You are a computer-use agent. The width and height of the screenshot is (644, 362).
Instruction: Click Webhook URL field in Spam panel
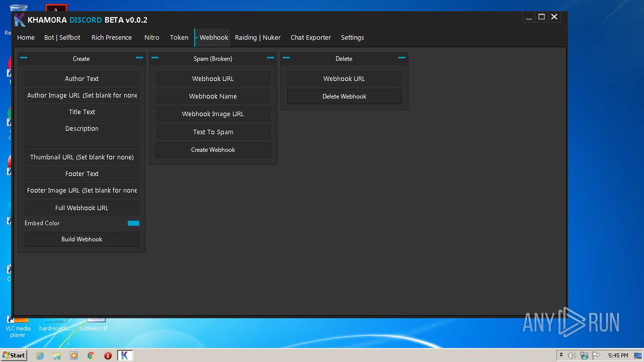213,79
